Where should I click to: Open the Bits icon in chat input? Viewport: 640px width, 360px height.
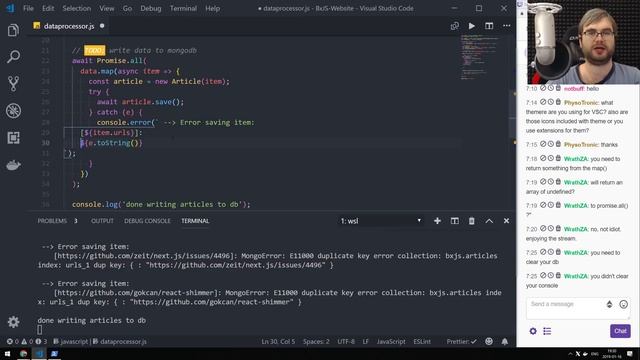(609, 304)
